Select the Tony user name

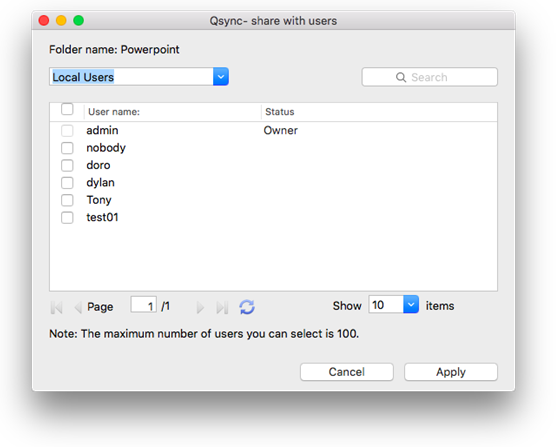tap(99, 200)
